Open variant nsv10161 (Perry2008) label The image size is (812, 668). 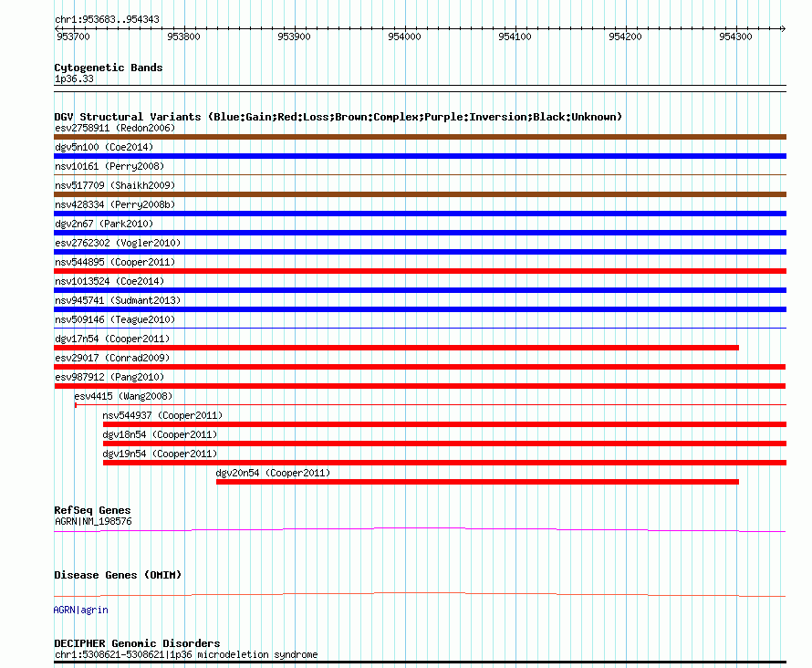tap(109, 166)
